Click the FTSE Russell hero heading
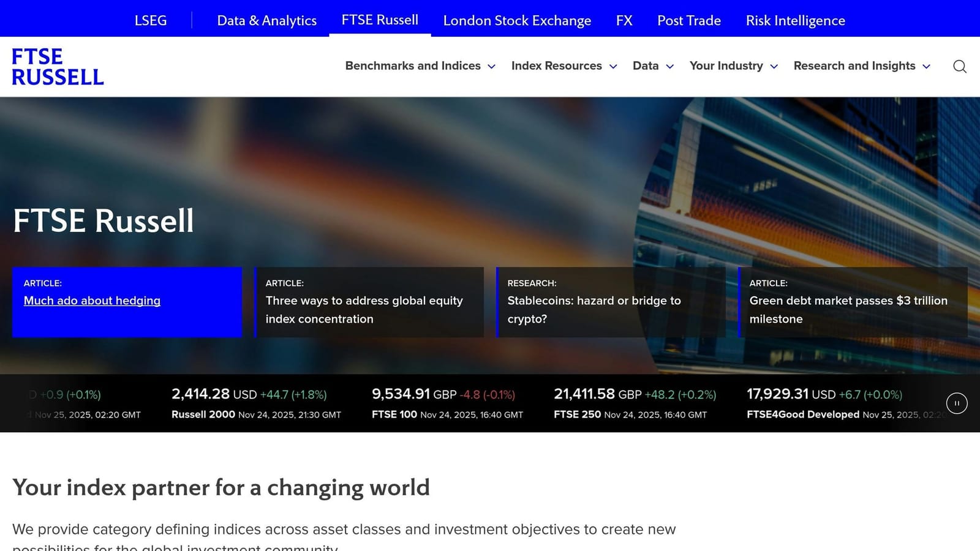Viewport: 980px width, 551px height. pos(104,220)
